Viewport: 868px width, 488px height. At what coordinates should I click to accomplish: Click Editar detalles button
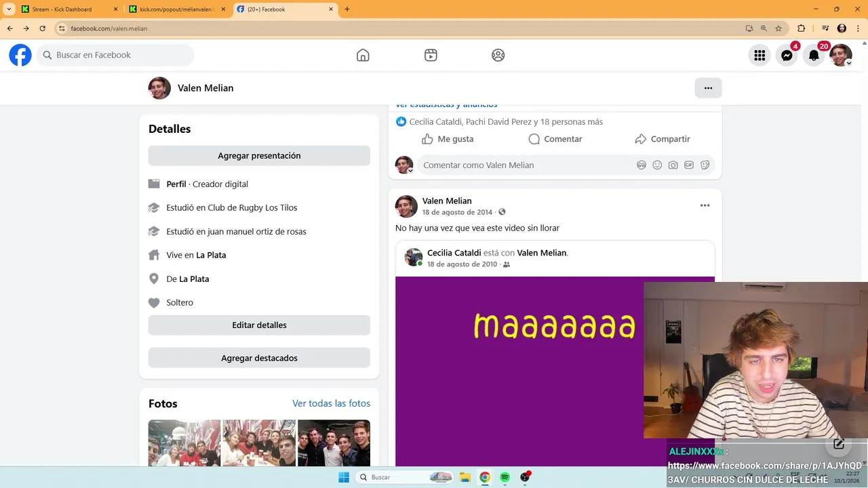259,325
